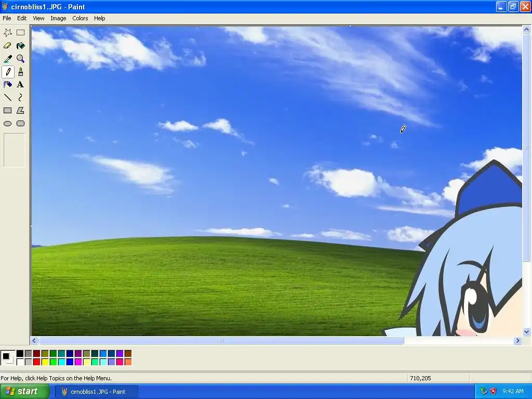
Task: Open the Windows Start menu
Action: pyautogui.click(x=24, y=392)
